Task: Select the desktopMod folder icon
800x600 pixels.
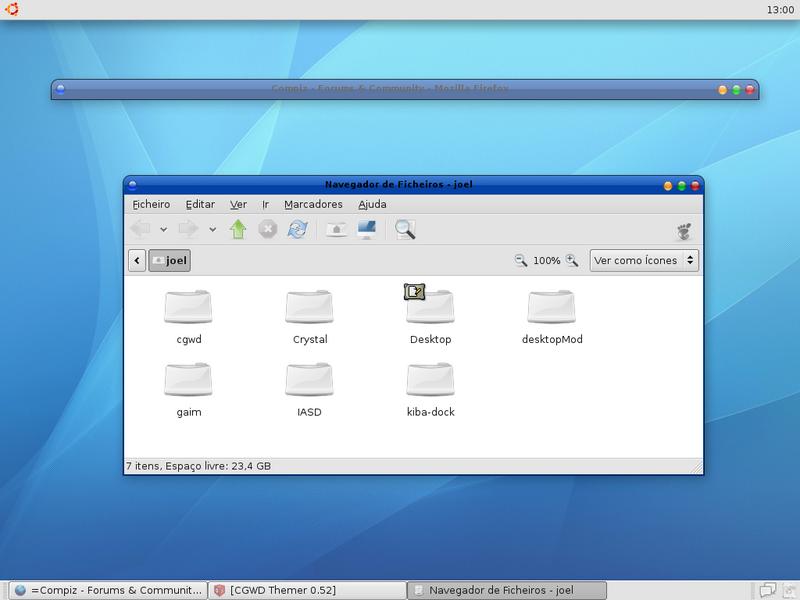Action: tap(552, 307)
